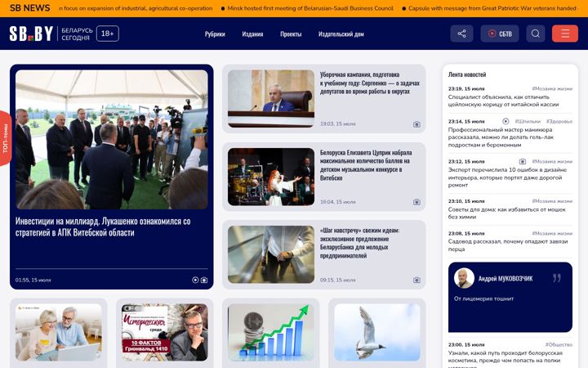Click video icon next to #Шпильки tag
The height and width of the screenshot is (368, 588).
coord(506,121)
